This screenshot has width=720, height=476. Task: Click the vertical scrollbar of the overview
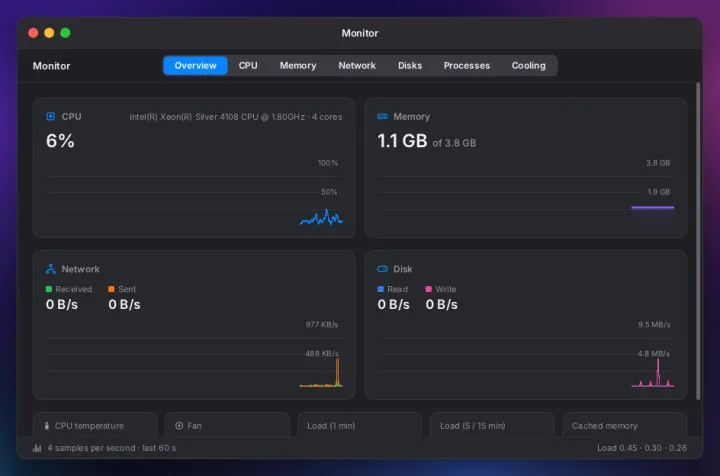pyautogui.click(x=698, y=241)
